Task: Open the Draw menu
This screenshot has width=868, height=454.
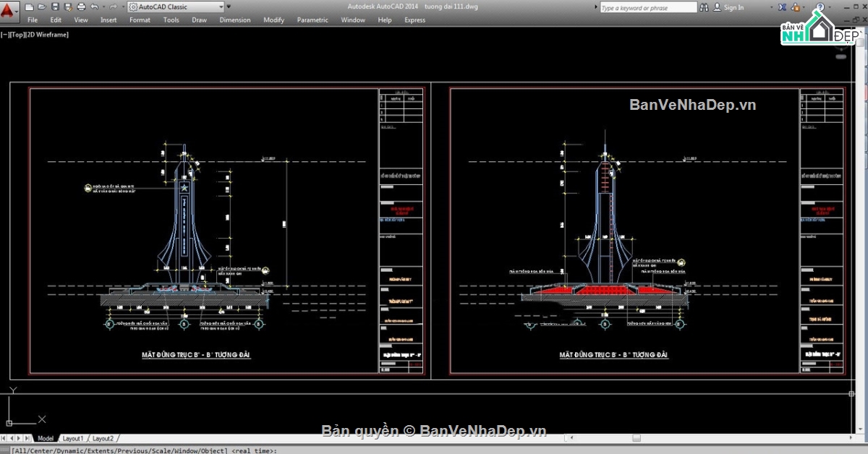Action: [x=199, y=20]
